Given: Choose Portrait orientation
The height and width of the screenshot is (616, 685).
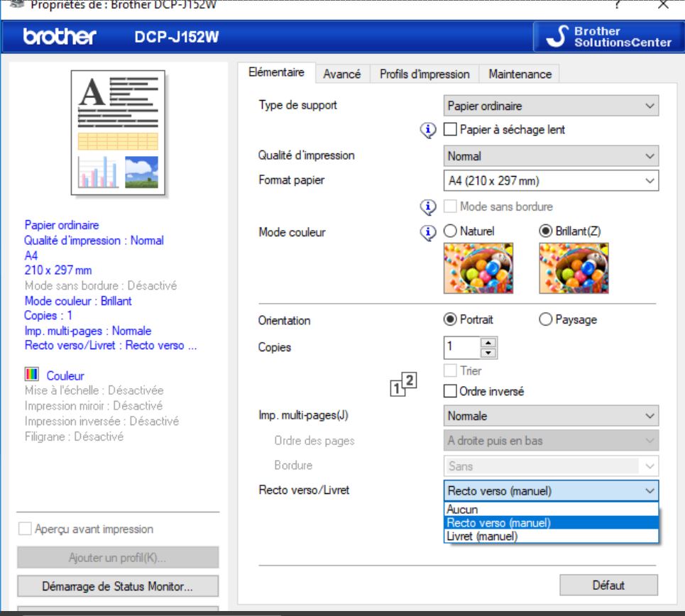Looking at the screenshot, I should [x=450, y=319].
